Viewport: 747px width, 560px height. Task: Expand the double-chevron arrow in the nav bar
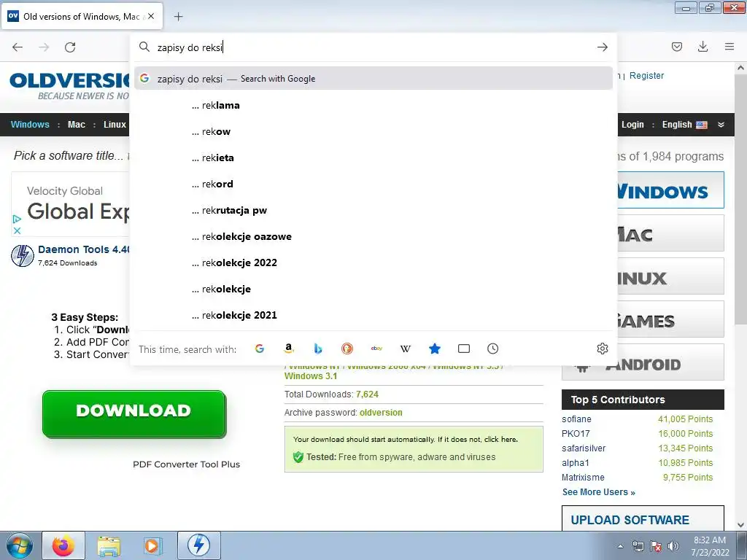721,125
